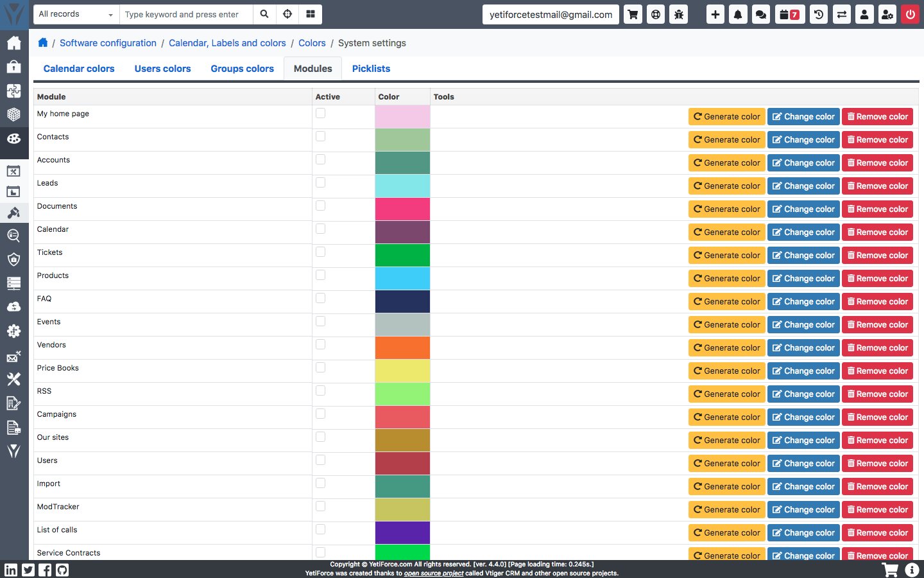Click the shopping cart icon in top bar
Image resolution: width=924 pixels, height=578 pixels.
[x=633, y=14]
